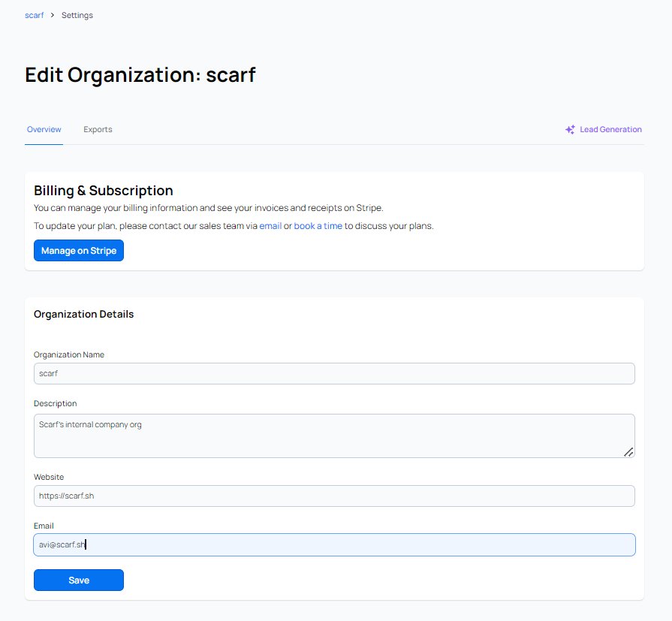Viewport: 672px width, 621px height.
Task: Save the organization details
Action: coord(79,580)
